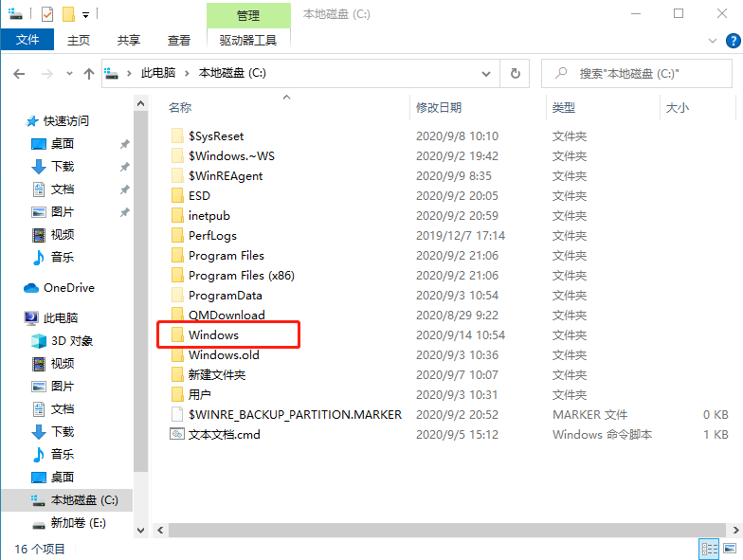Select 快速访问 in the navigation pane

[66, 121]
